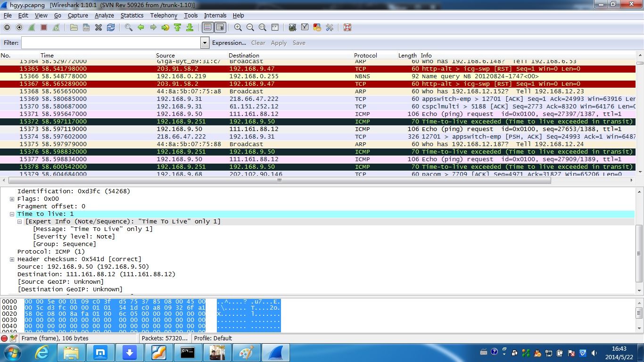Viewport: 644px width, 362px height.
Task: Open the Analyze menu
Action: pyautogui.click(x=104, y=16)
